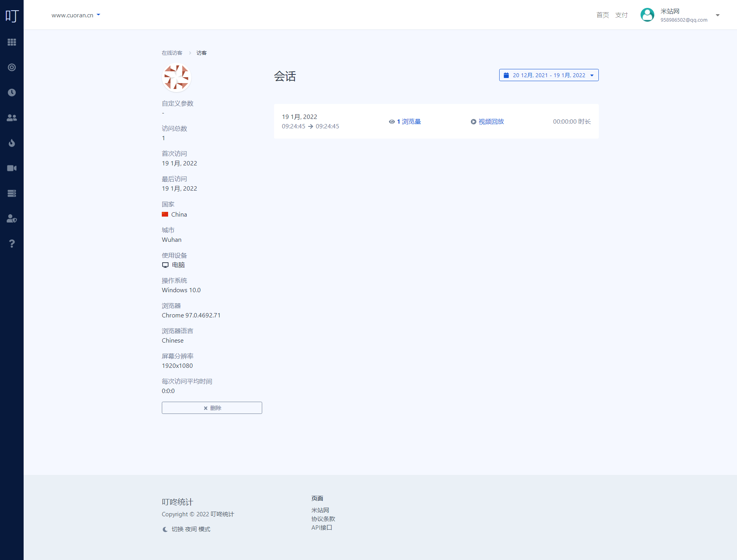Toggle night mode in the footer
The image size is (737, 560).
[x=187, y=529]
